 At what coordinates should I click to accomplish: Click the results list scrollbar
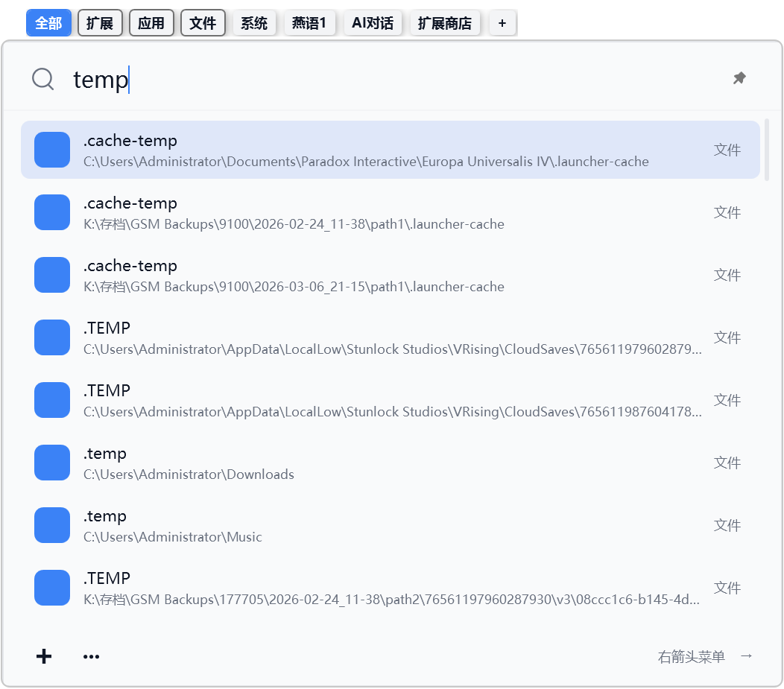point(767,150)
